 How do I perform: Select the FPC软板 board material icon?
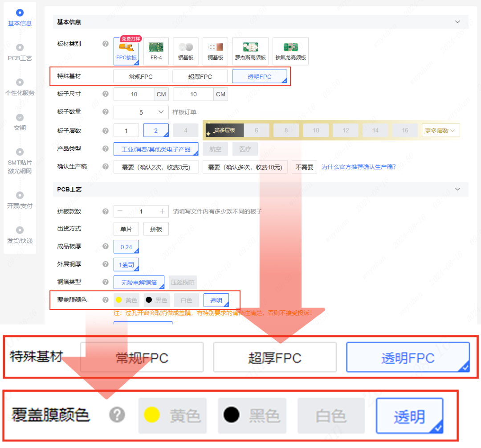(x=126, y=51)
